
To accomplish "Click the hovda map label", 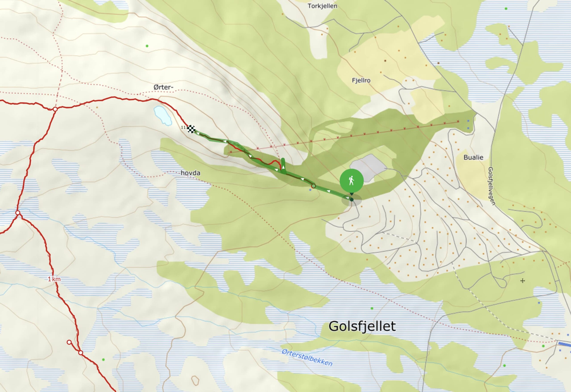I will [x=190, y=173].
